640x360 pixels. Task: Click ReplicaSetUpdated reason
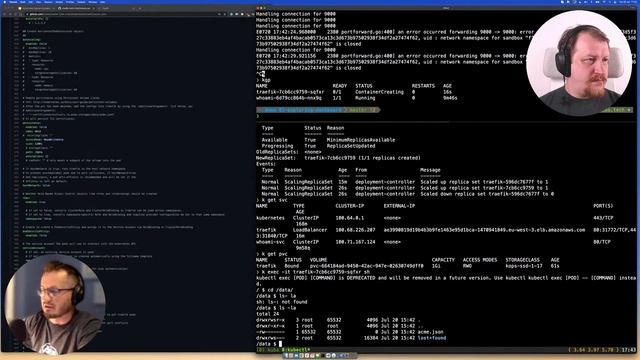pyautogui.click(x=351, y=146)
